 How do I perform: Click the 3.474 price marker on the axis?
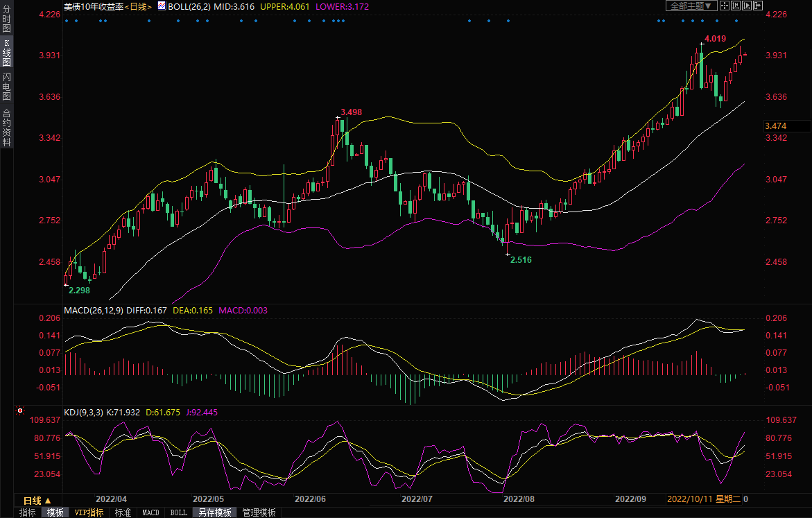click(775, 126)
